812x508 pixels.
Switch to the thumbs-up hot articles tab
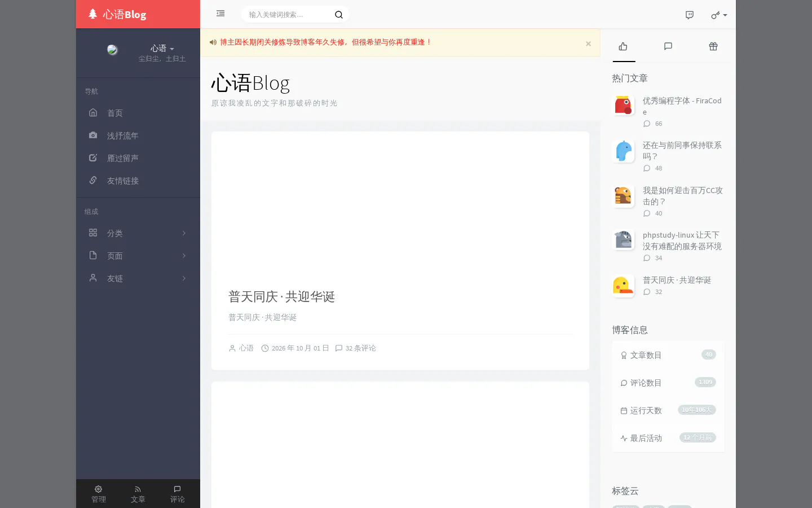click(623, 46)
